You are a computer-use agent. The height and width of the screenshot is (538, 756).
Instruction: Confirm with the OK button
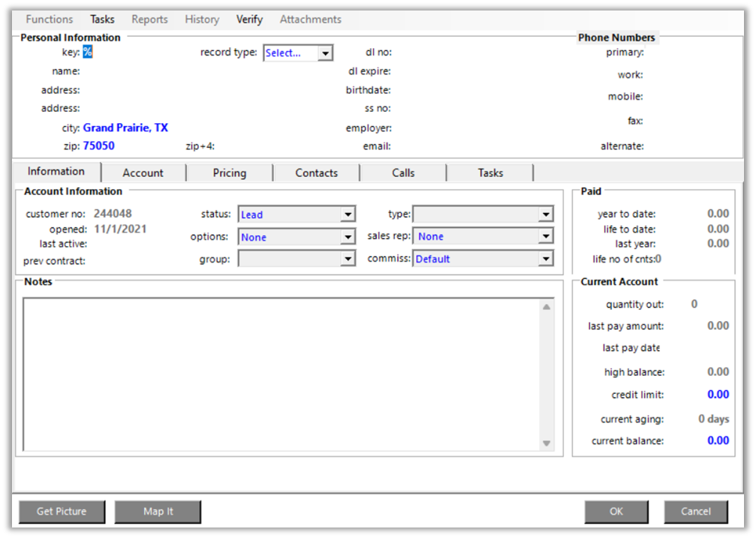616,512
